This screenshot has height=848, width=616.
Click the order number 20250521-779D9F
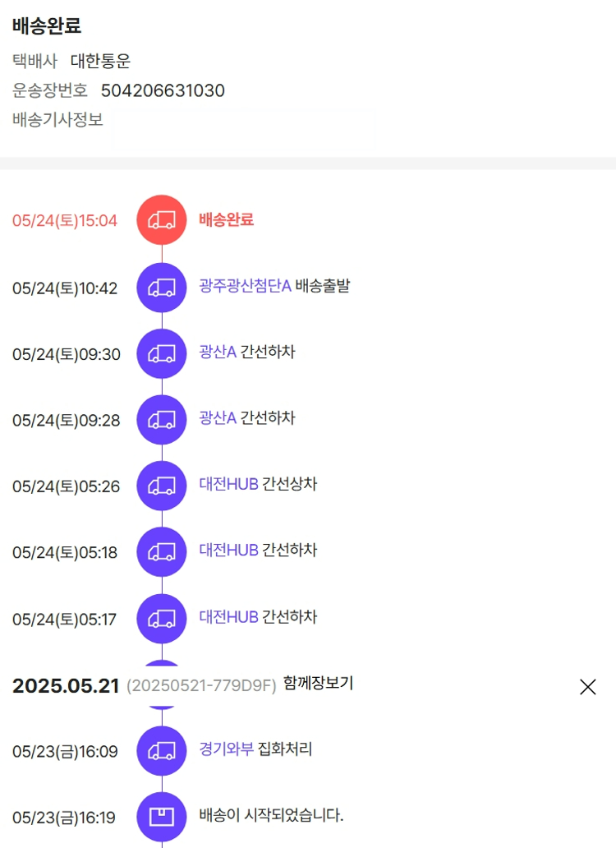tap(201, 687)
